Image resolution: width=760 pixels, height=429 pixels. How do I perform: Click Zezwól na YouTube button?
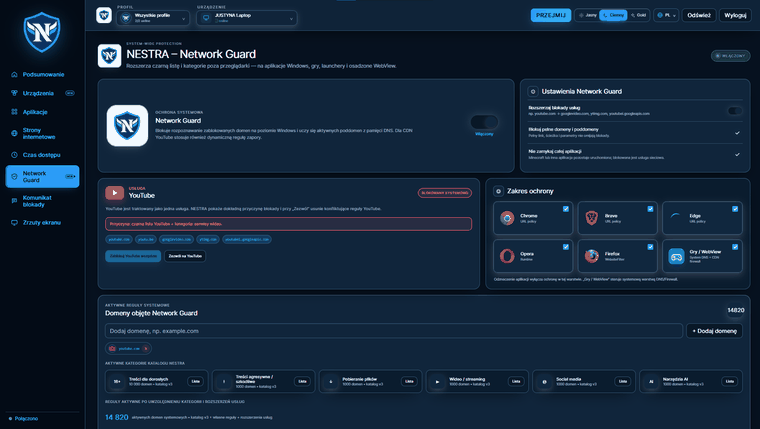click(185, 255)
